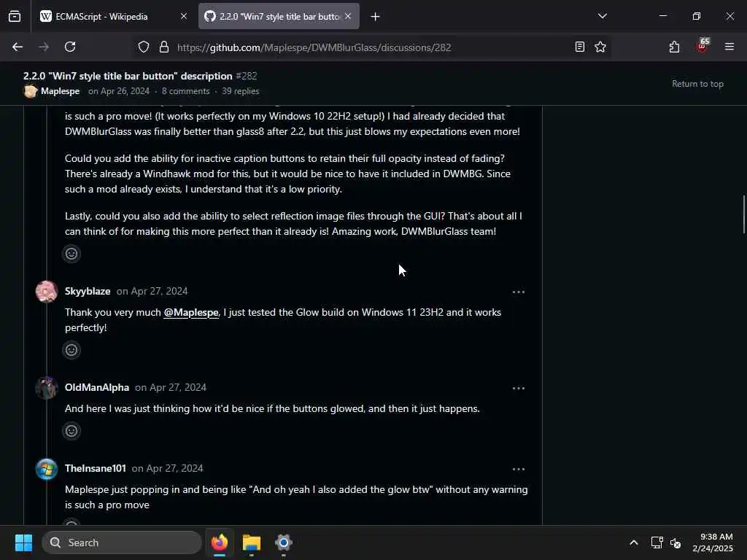Open TheInsane101 comment date Apr 27, 2024
747x560 pixels.
pos(167,468)
